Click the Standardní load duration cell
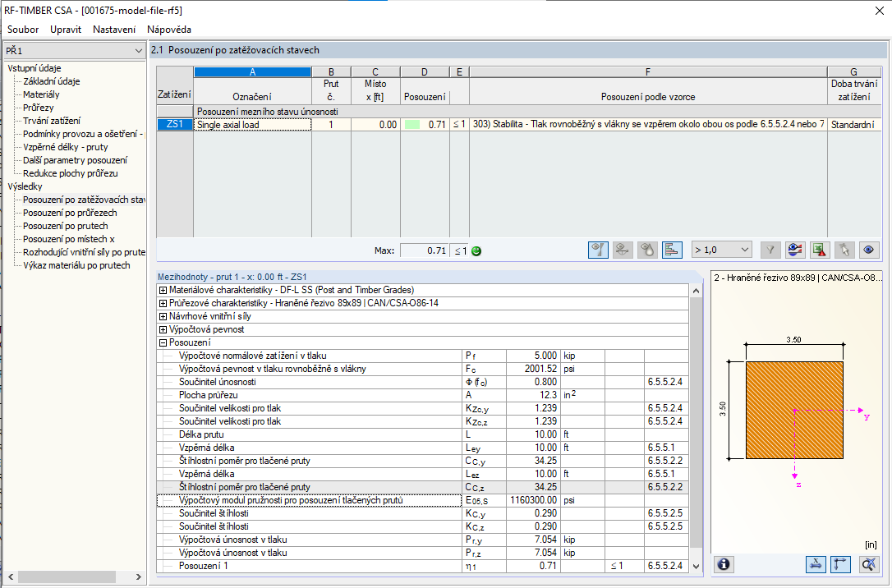 pyautogui.click(x=854, y=125)
